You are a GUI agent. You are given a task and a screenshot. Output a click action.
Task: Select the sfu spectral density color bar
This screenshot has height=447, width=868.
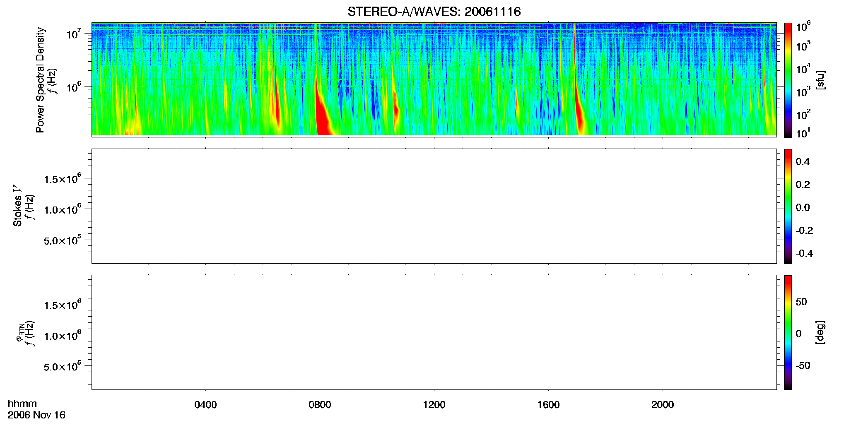click(x=788, y=80)
